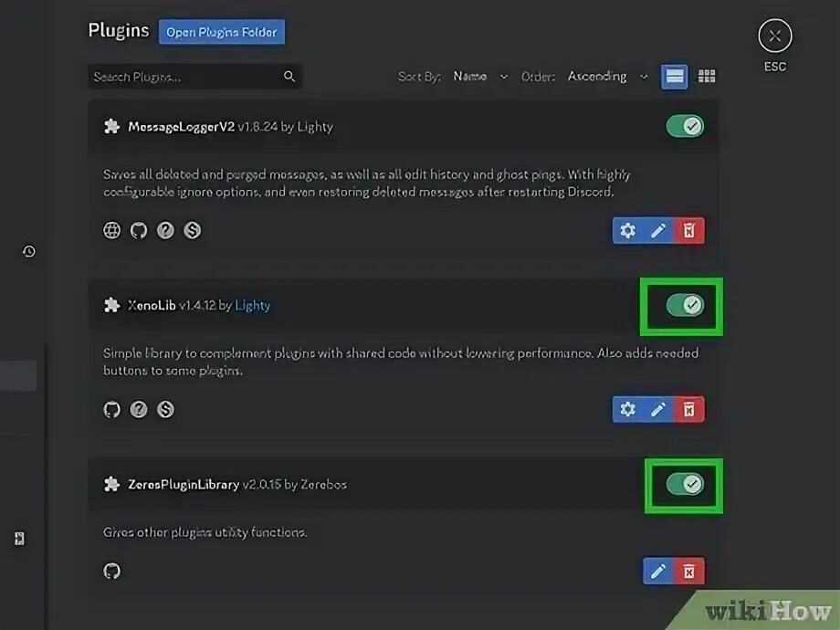Open XenoLib help support icon
Image resolution: width=840 pixels, height=630 pixels.
[139, 409]
